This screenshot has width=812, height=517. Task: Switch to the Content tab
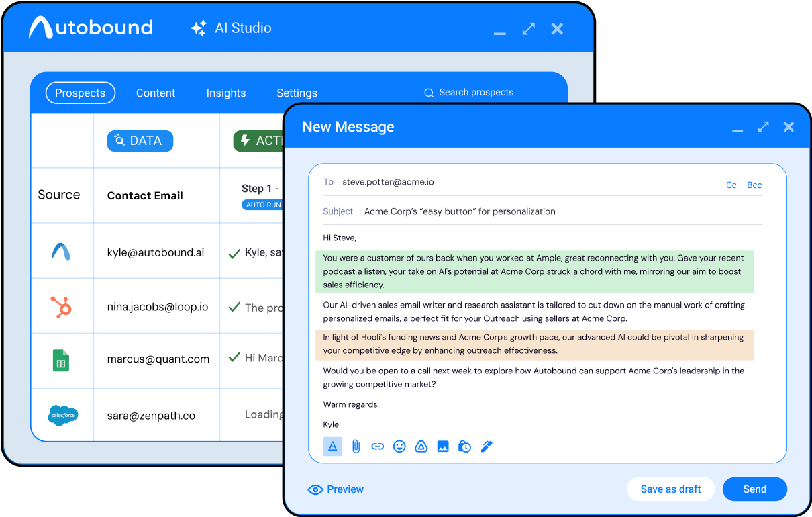click(x=156, y=93)
